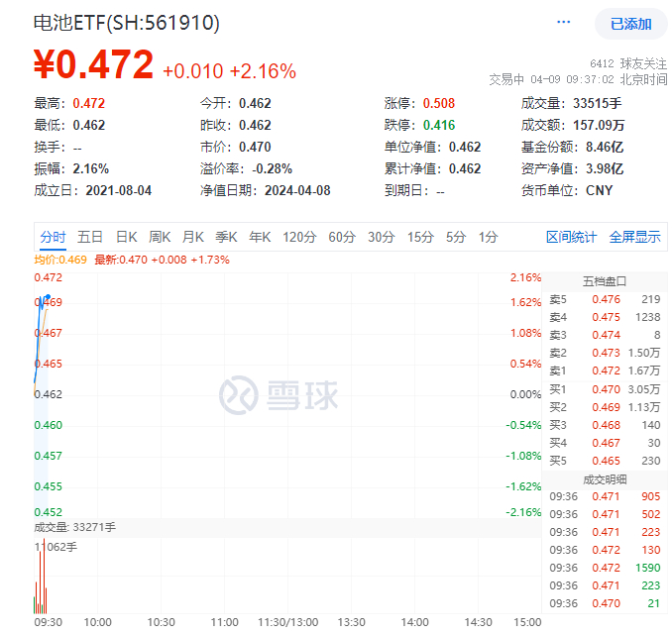This screenshot has height=635, width=672.
Task: Click 买5 order row at 0.465
Action: [x=605, y=461]
